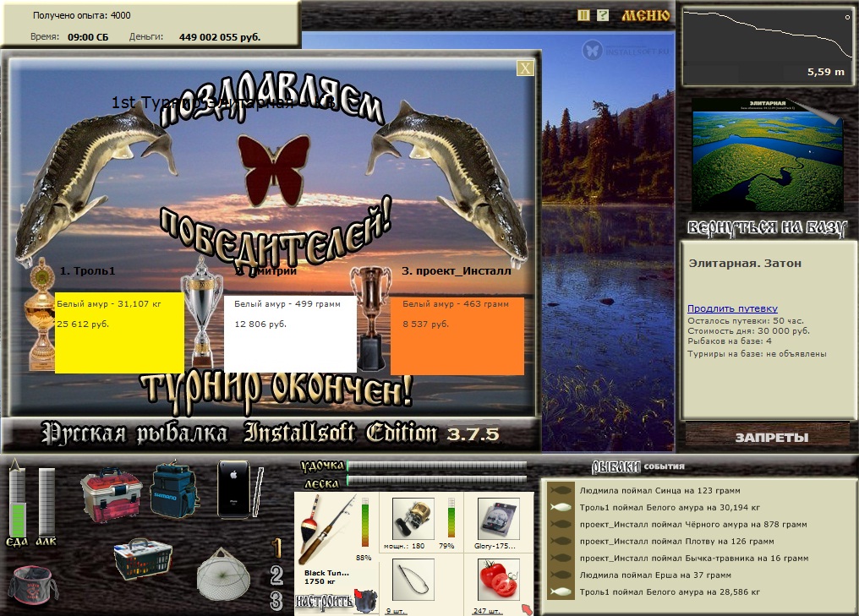This screenshot has width=859, height=616.
Task: Click the Продлить путевку link
Action: pos(732,308)
